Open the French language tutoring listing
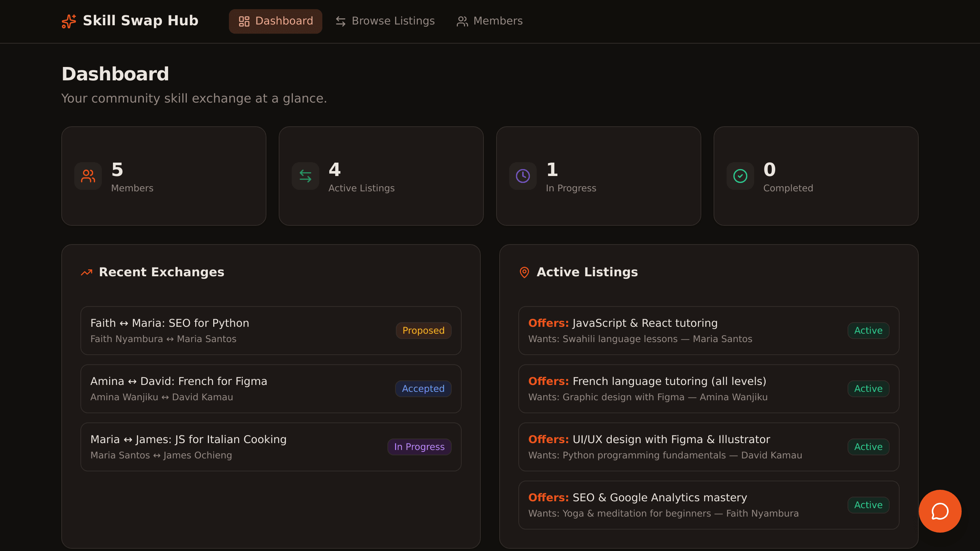Viewport: 980px width, 551px height. tap(709, 389)
